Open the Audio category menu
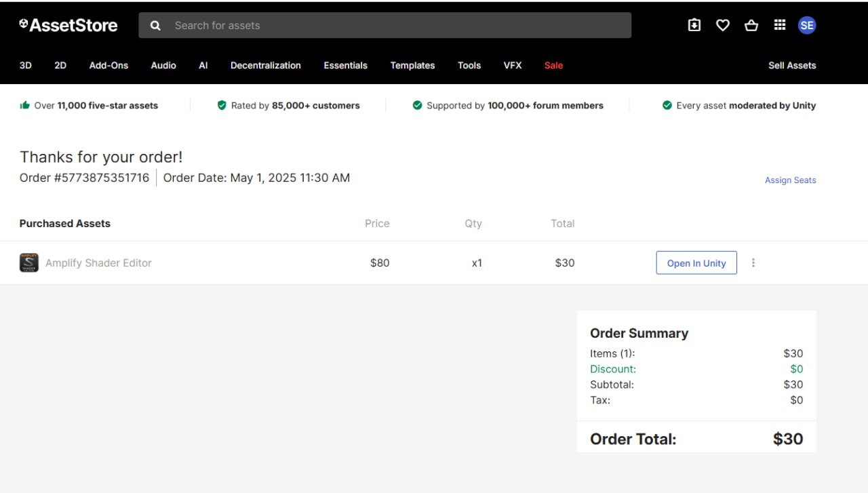The height and width of the screenshot is (493, 868). (163, 65)
